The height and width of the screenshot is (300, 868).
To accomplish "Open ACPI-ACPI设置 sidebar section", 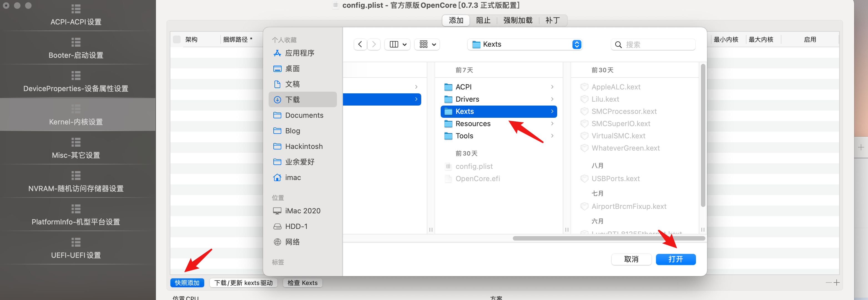I will point(76,16).
